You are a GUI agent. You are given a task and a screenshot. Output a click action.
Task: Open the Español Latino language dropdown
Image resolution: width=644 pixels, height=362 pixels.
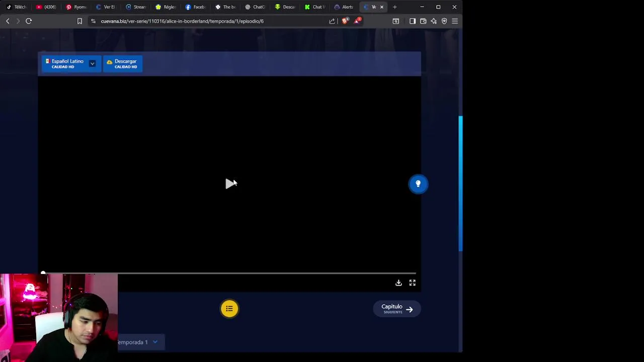(x=70, y=64)
